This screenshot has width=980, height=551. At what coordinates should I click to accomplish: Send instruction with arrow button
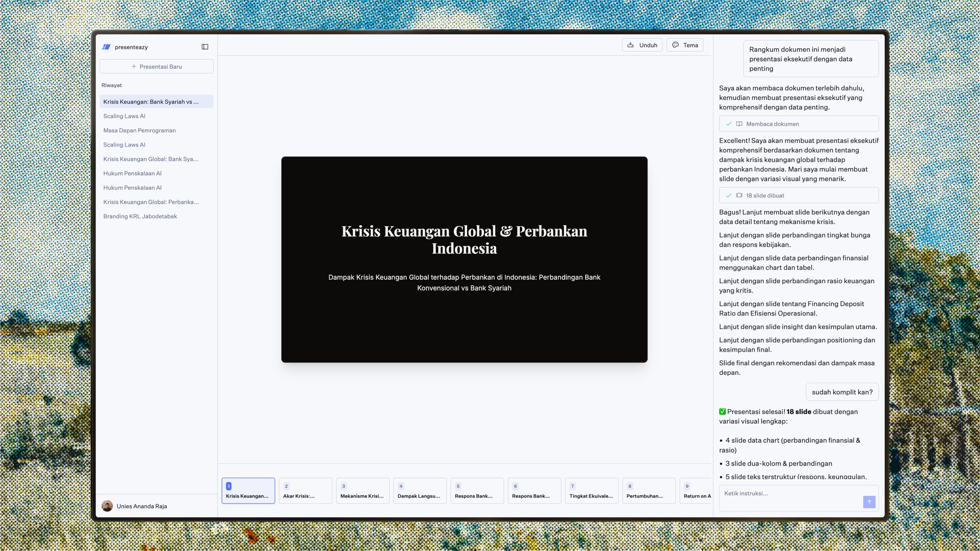click(x=869, y=502)
